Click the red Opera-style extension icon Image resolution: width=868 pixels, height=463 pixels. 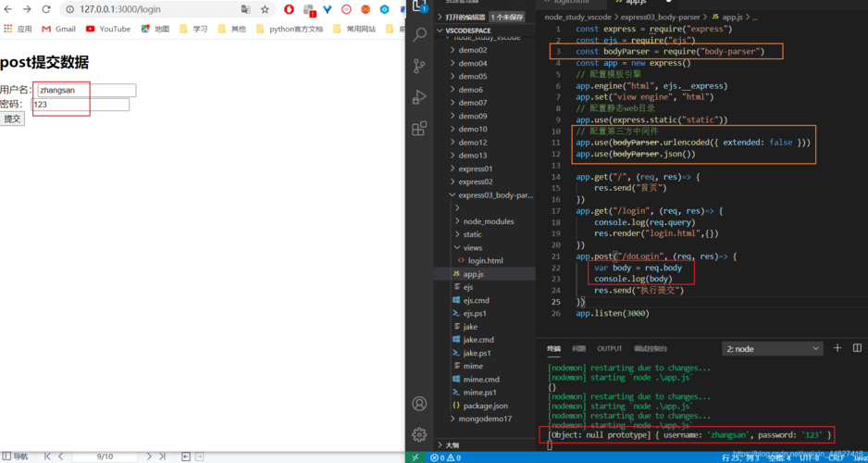pos(289,9)
